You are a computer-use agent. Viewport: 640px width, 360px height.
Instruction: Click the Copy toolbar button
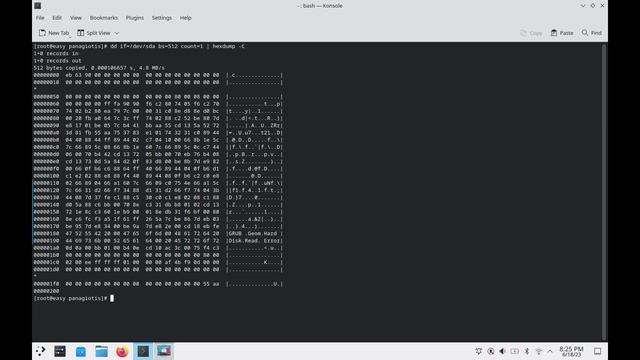531,33
